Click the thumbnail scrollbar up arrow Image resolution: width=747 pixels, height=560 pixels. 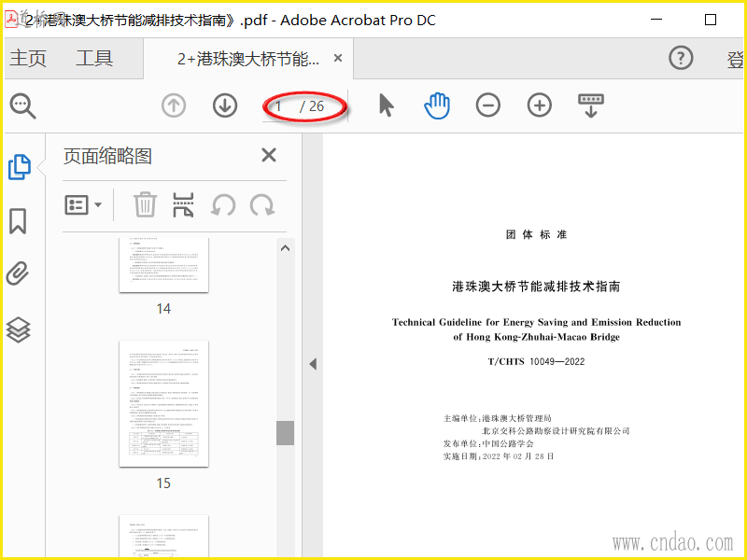[285, 248]
